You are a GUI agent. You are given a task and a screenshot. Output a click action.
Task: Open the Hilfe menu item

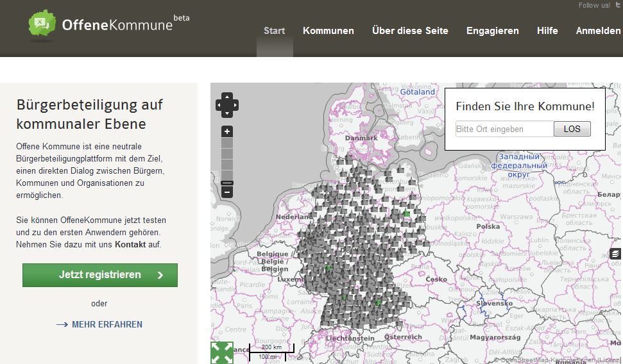[x=547, y=31]
